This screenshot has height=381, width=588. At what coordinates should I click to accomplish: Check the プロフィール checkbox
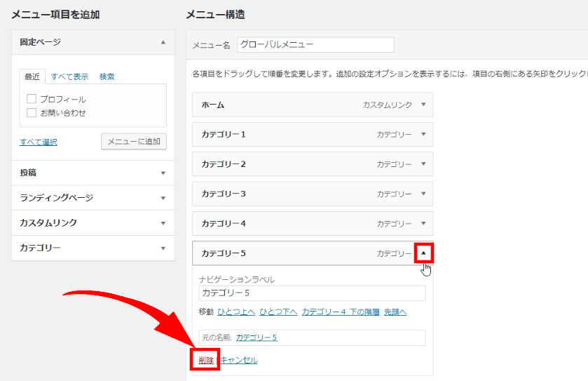[32, 100]
